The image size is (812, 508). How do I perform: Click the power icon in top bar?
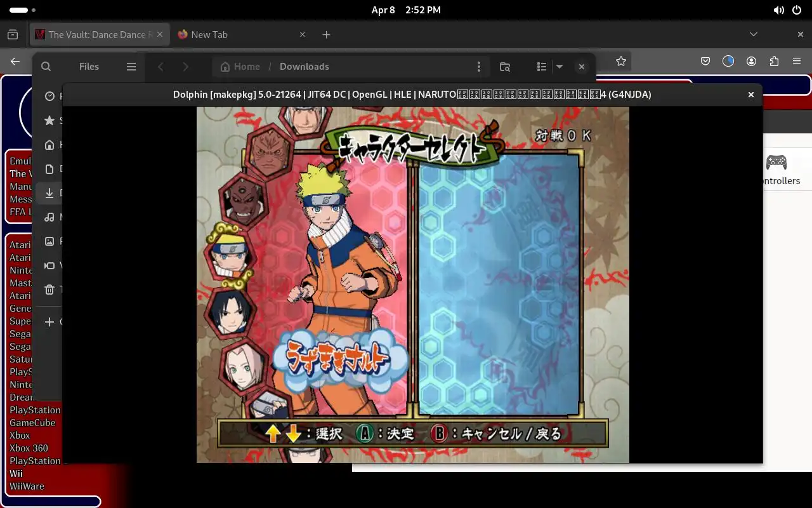coord(798,10)
